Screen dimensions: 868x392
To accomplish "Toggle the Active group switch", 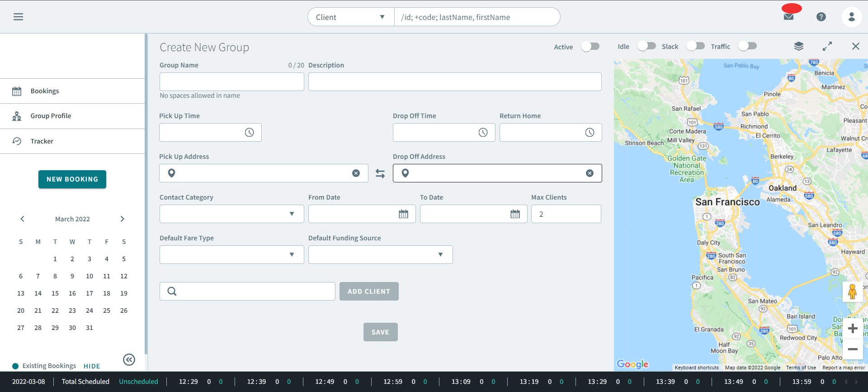I will (590, 47).
